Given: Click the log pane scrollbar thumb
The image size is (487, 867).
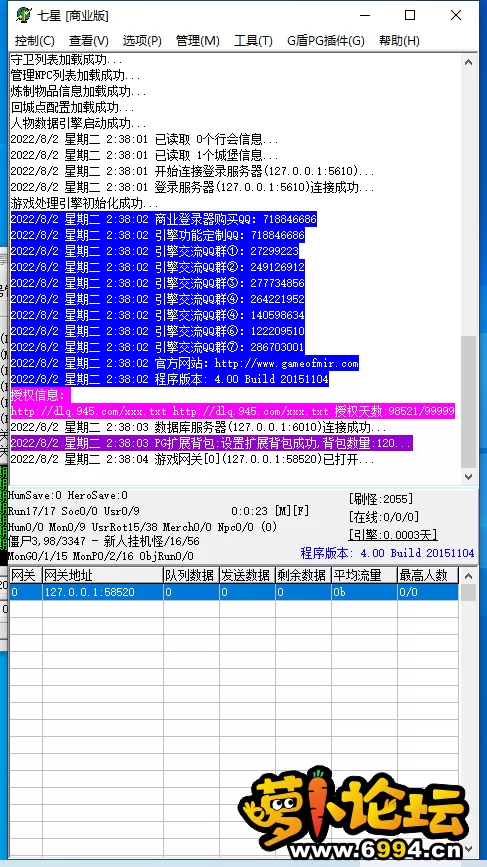Looking at the screenshot, I should coord(469,401).
